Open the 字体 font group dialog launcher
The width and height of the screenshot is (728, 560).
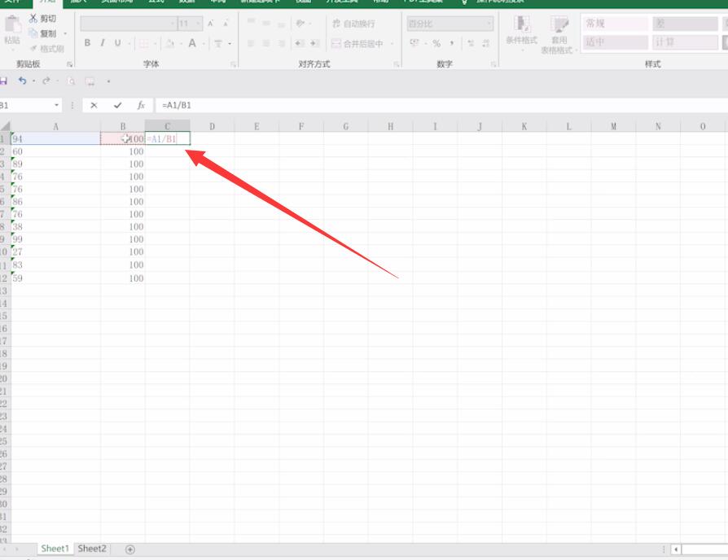(x=233, y=64)
